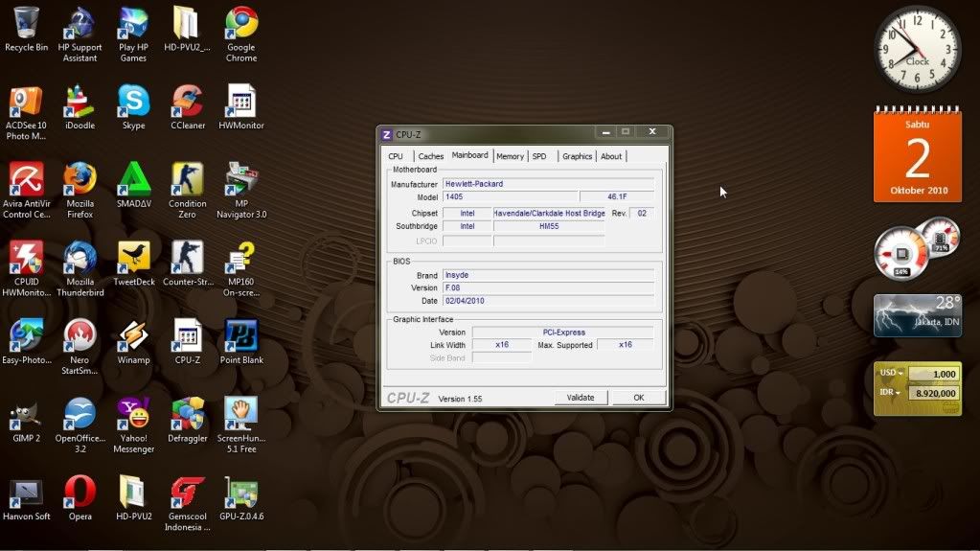The height and width of the screenshot is (551, 980).
Task: Open Yahoo! Messenger shortcut
Action: pyautogui.click(x=134, y=425)
